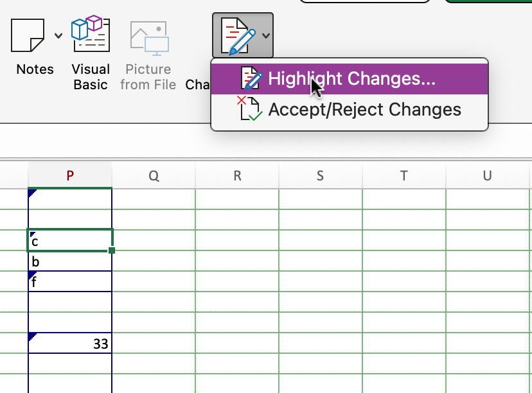
Task: Open the Visual Basic editor icon
Action: coord(91,33)
